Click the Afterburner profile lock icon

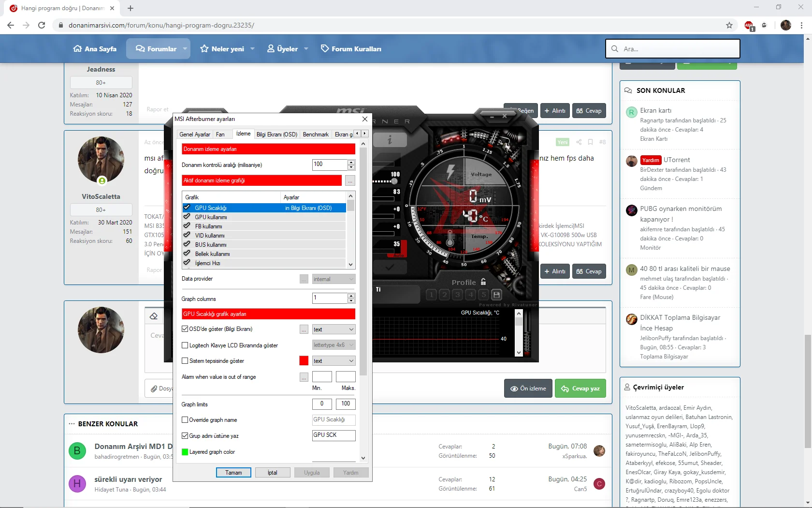click(483, 282)
